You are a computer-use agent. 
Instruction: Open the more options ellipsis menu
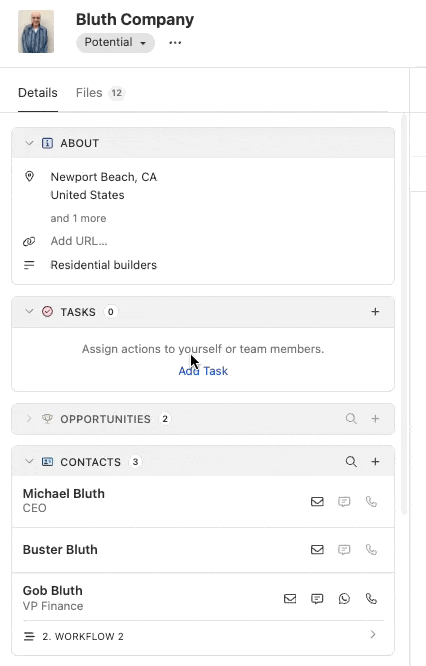pyautogui.click(x=175, y=42)
